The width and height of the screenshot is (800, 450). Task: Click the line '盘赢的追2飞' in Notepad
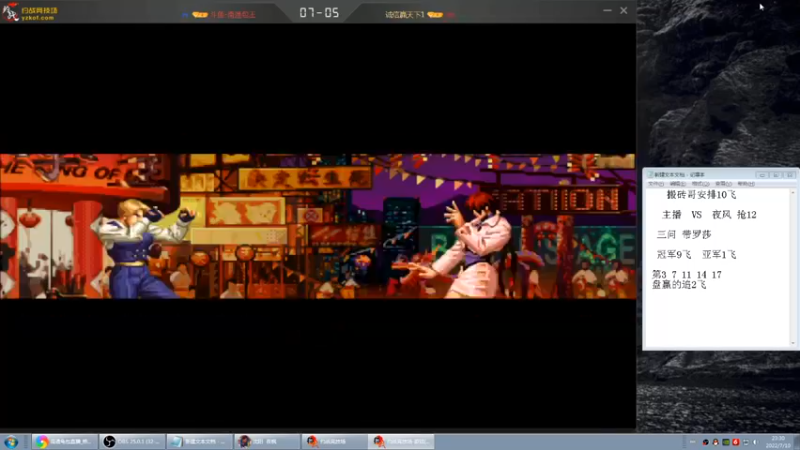(x=679, y=285)
